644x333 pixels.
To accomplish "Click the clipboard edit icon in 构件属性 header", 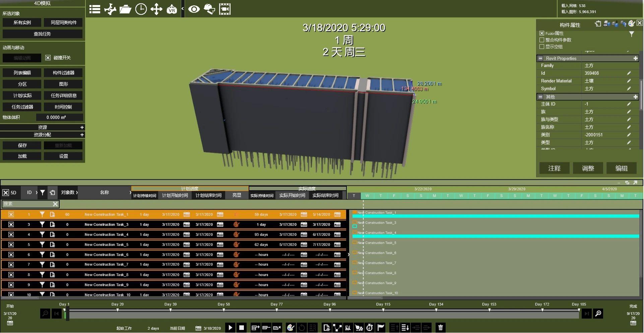I will coord(598,23).
